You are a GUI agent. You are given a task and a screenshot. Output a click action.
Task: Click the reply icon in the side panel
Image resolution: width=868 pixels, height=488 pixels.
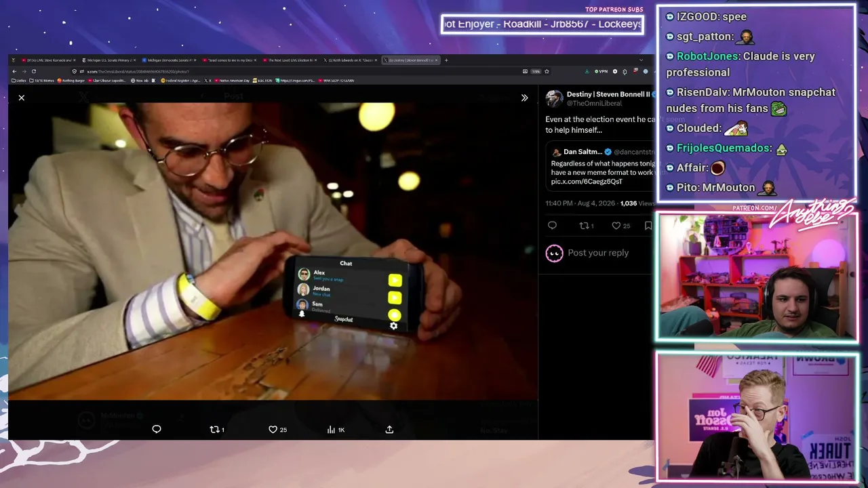coord(552,226)
